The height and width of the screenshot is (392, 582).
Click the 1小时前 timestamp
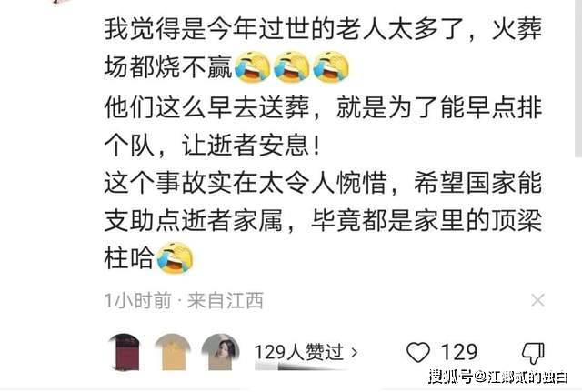(138, 300)
